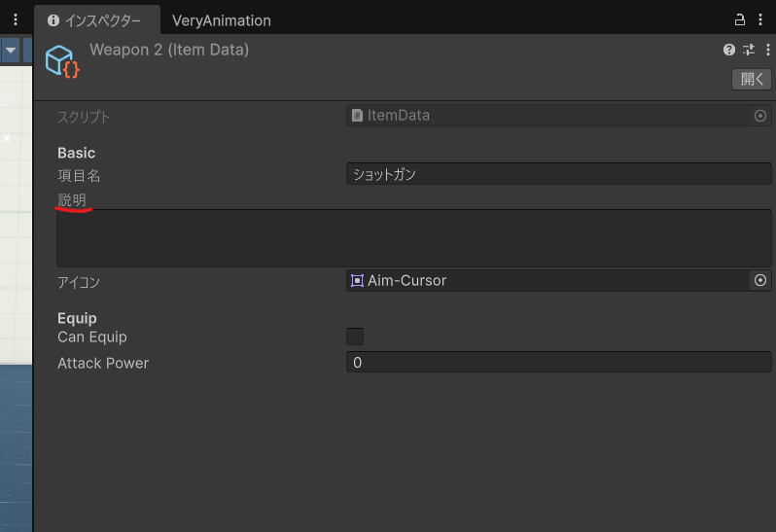Open the アイコン object picker circle
776x532 pixels.
click(760, 281)
